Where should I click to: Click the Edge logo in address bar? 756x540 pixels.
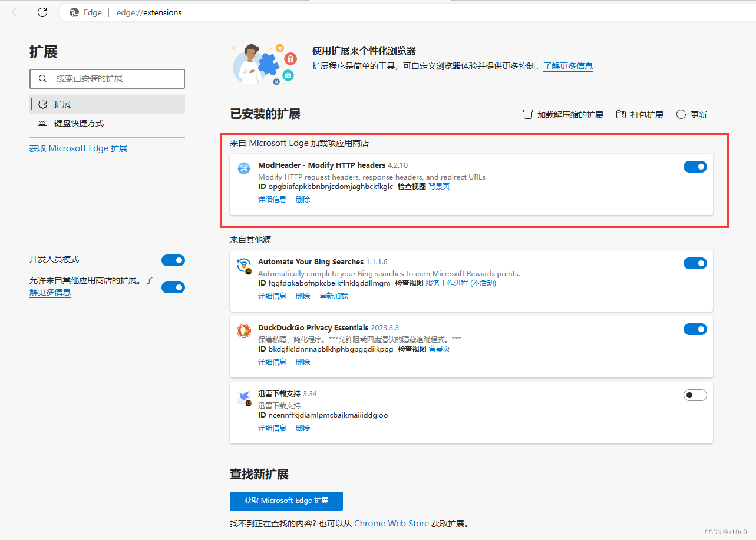click(x=74, y=12)
